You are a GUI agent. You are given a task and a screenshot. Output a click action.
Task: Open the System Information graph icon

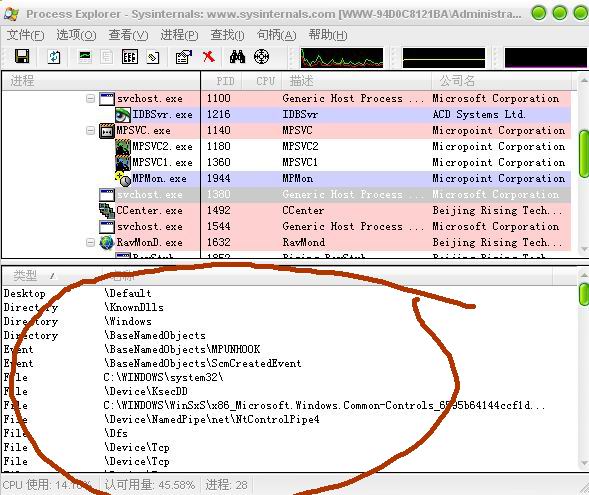point(85,57)
